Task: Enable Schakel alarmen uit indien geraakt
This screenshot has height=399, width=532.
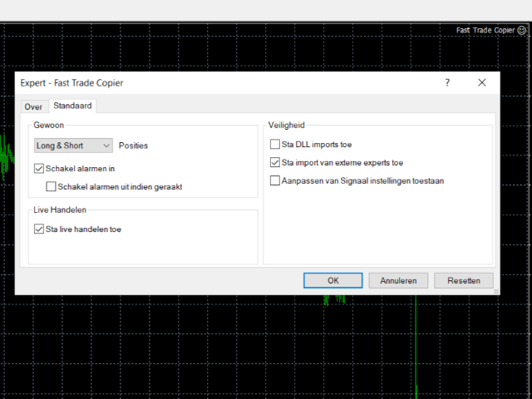Action: (x=51, y=186)
